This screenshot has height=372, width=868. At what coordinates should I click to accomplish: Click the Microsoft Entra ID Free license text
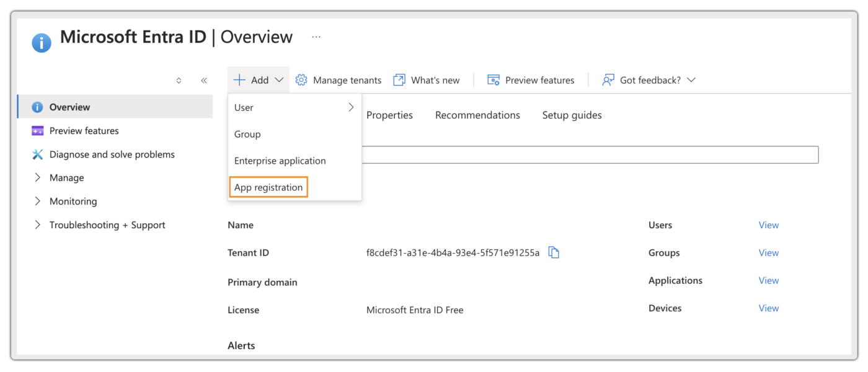[x=415, y=310]
